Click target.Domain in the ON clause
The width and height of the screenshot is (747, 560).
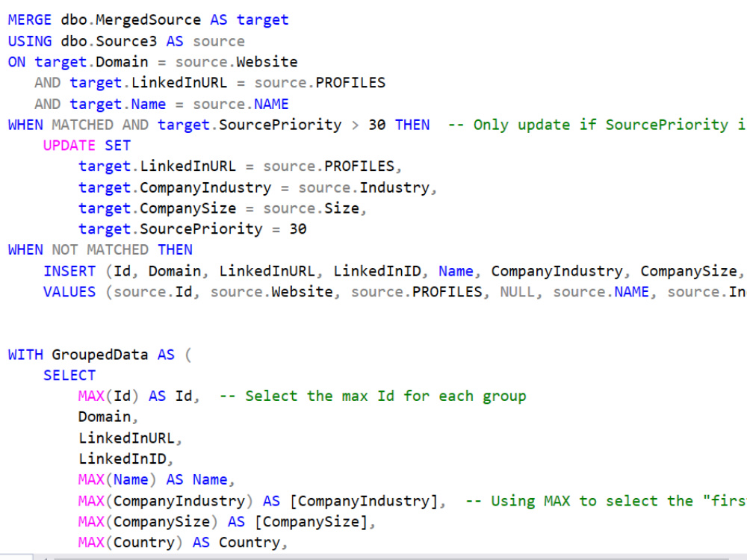[x=91, y=62]
